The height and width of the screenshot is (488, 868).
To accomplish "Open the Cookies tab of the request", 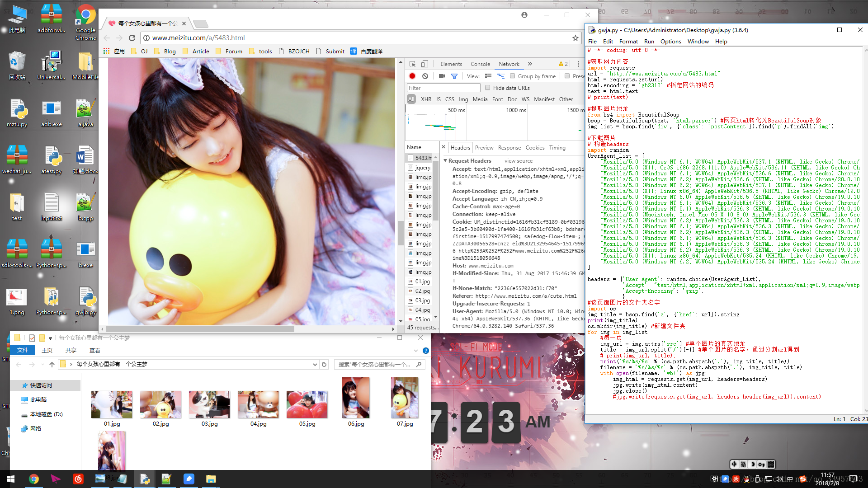I will (535, 148).
